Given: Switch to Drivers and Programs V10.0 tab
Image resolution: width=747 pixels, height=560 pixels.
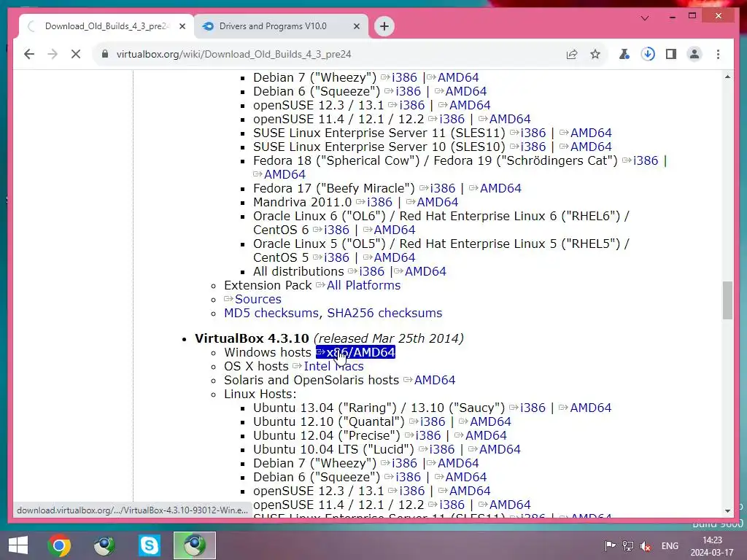Looking at the screenshot, I should pyautogui.click(x=281, y=26).
